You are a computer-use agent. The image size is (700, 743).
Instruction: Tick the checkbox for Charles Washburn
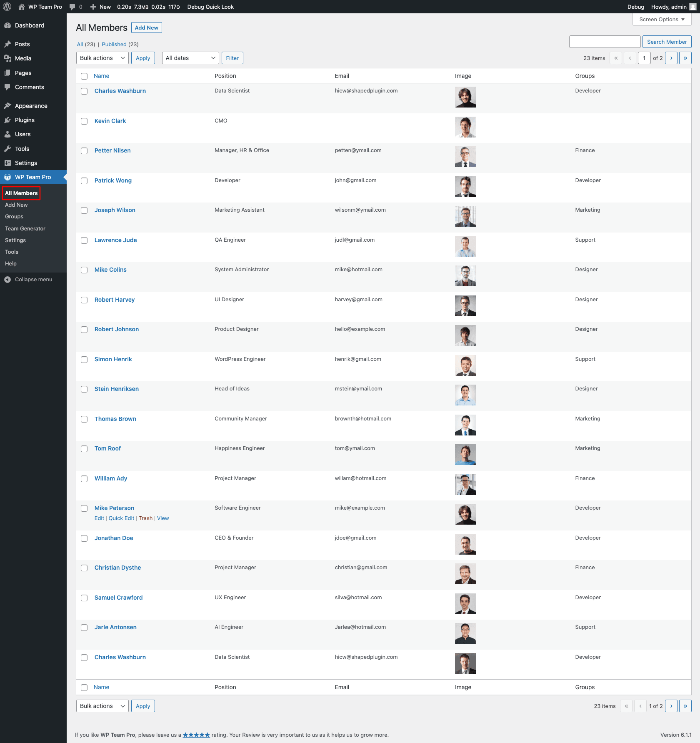tap(84, 91)
